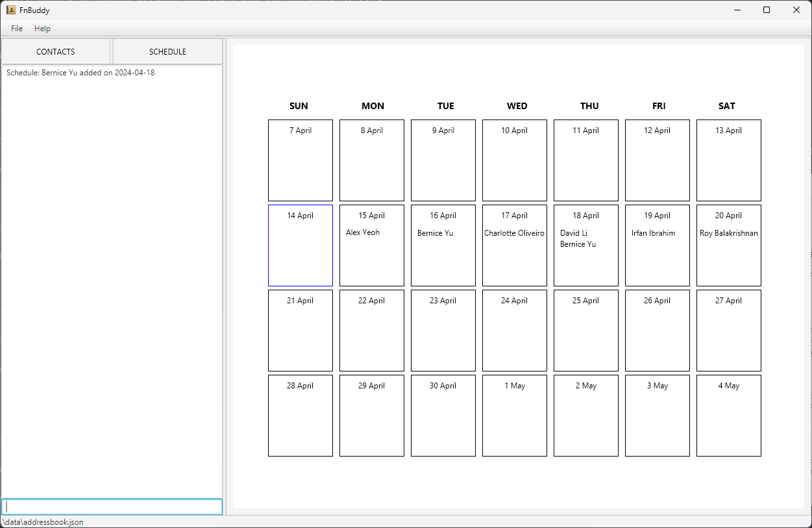Select the 23 April calendar cell
This screenshot has width=812, height=528.
[443, 331]
